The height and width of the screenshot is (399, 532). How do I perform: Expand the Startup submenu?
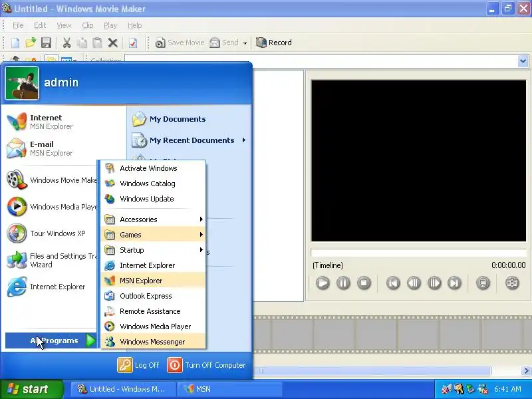153,250
